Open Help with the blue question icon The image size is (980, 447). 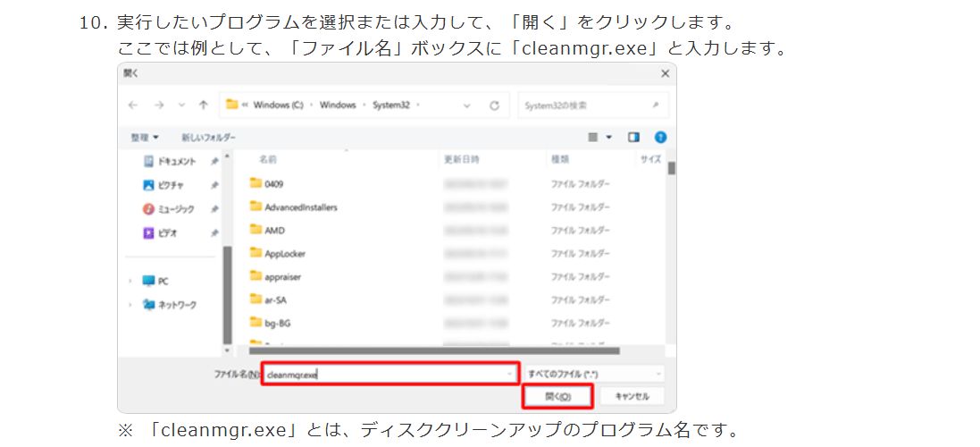pos(660,138)
